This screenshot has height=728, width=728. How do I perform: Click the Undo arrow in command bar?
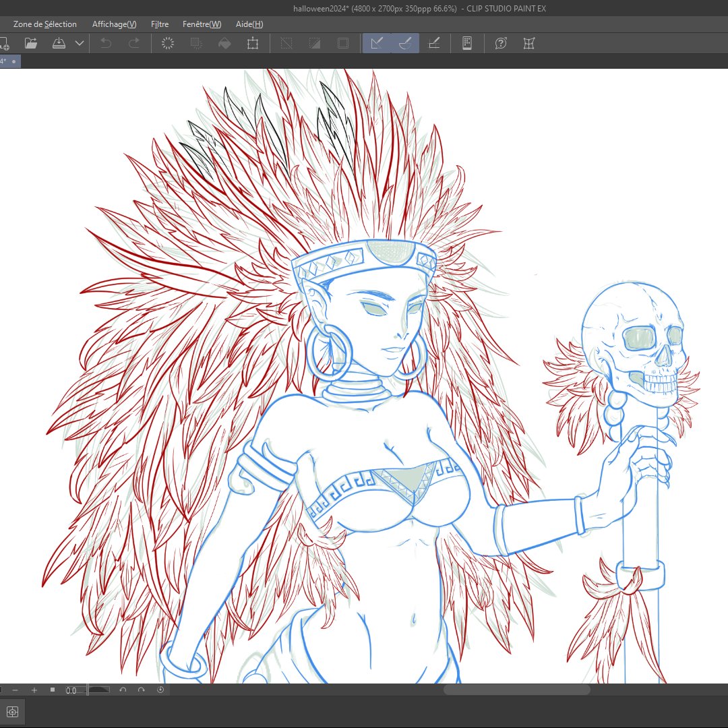[106, 43]
